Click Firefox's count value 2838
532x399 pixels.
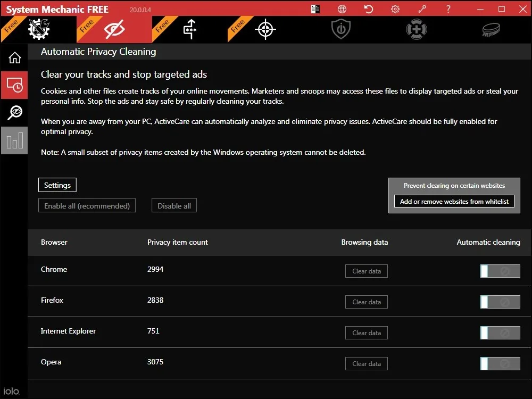(155, 300)
